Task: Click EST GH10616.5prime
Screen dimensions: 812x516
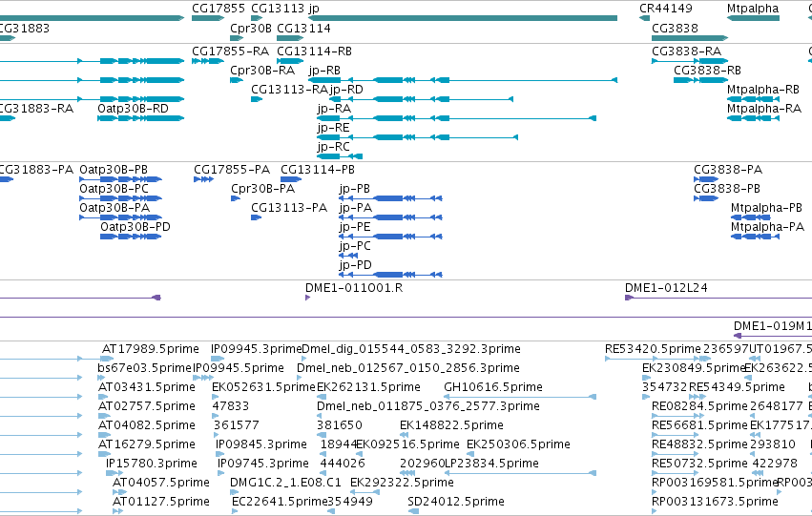Action: pos(493,387)
